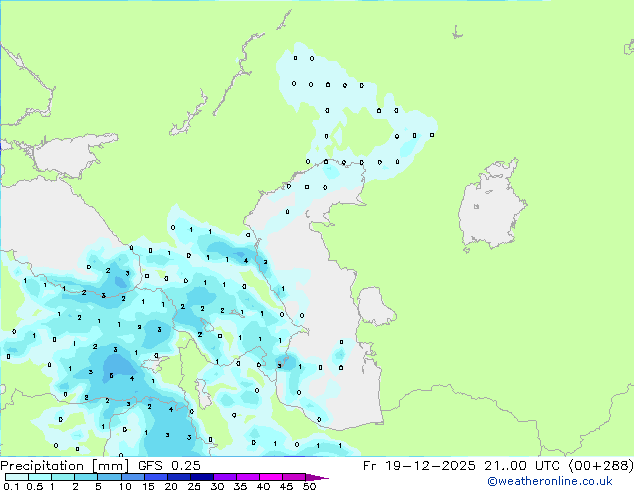Click the 1–2 mm legend swatch
This screenshot has width=634, height=490.
click(63, 477)
